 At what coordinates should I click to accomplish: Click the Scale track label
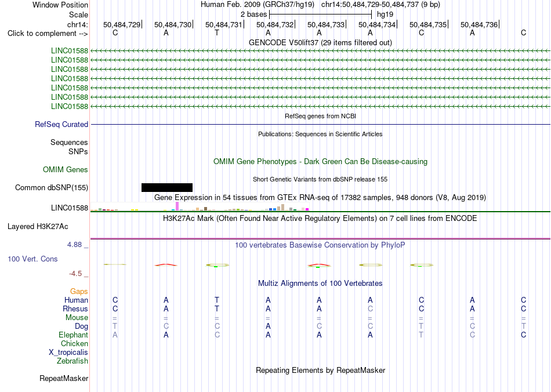pos(78,14)
